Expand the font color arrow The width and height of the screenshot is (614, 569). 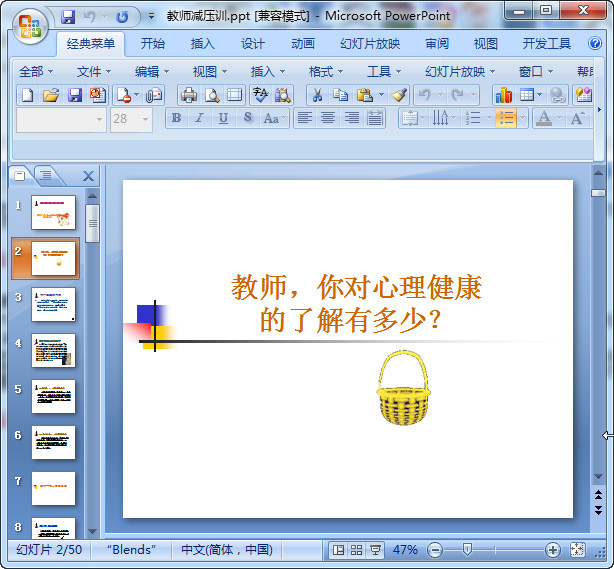pos(559,118)
